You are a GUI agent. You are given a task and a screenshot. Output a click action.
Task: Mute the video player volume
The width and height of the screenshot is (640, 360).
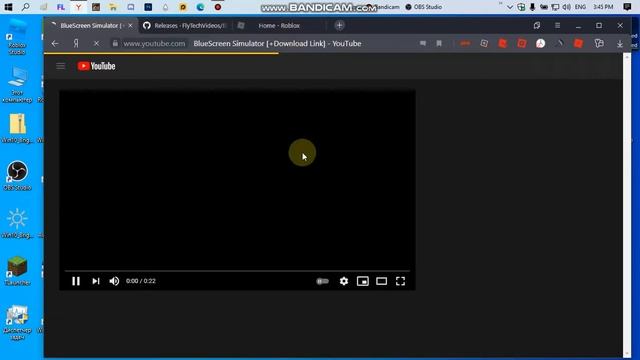[114, 281]
